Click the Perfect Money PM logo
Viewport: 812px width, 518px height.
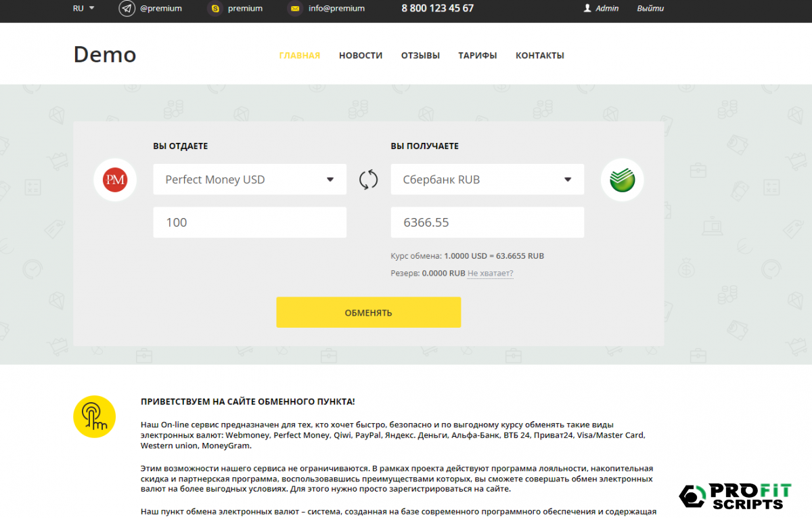115,179
